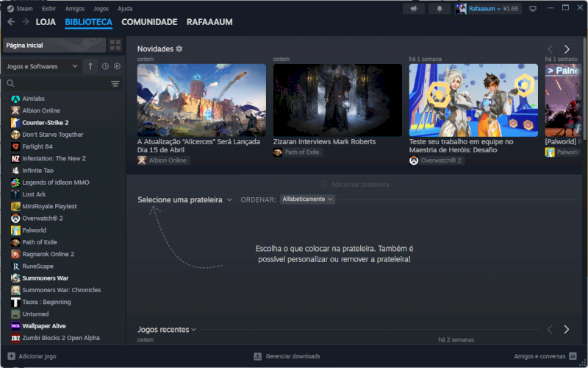Expand the Jogos recentes dropdown
Screen dimensions: 588x368
(x=167, y=329)
